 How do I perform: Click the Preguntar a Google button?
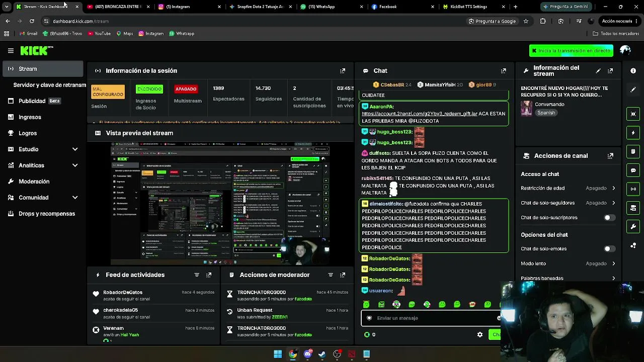(x=492, y=21)
